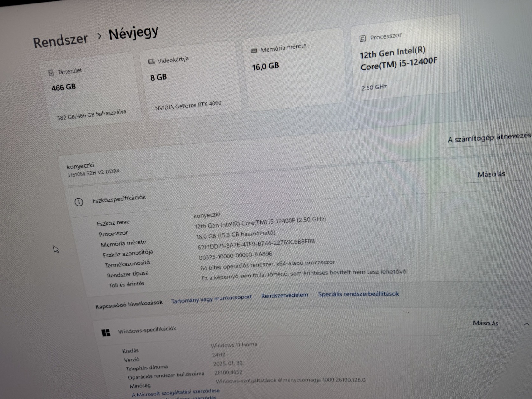Go back to Rendszer in the breadcrumb
Screen dimensions: 532x399
(60, 40)
